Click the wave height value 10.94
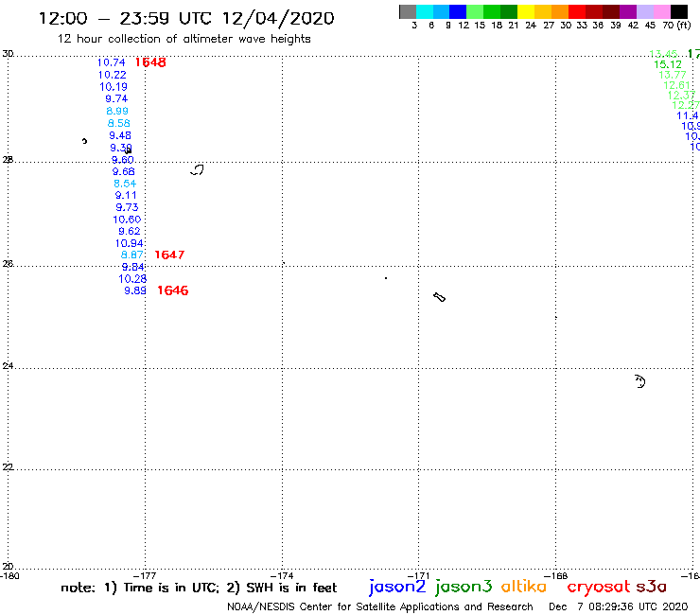The image size is (700, 615). tap(130, 243)
